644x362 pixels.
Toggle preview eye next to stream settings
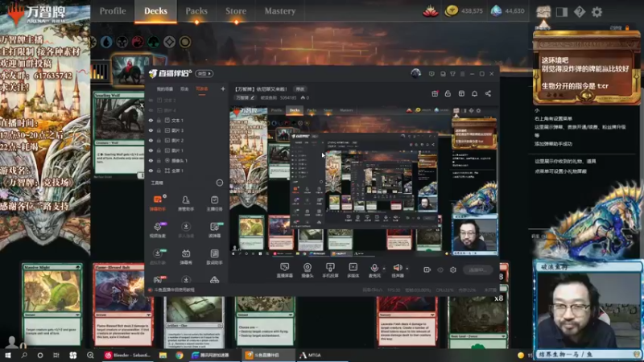440,269
